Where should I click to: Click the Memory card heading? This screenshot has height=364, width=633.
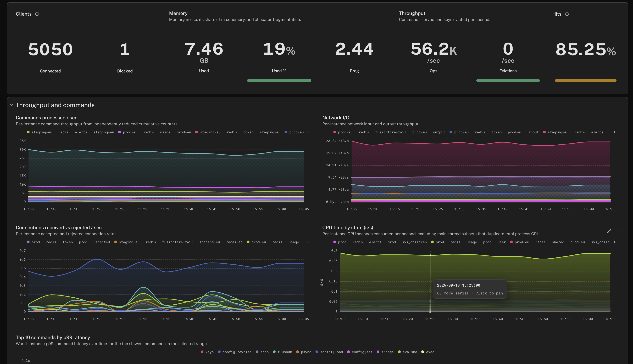[178, 13]
